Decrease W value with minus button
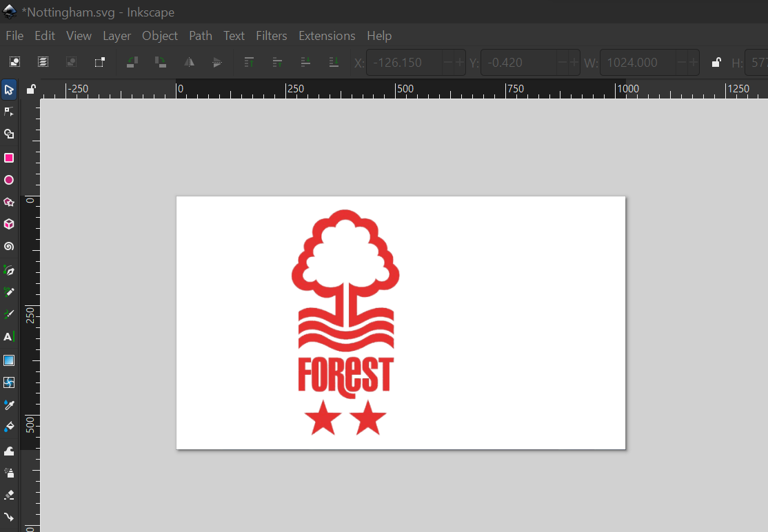 [x=681, y=62]
